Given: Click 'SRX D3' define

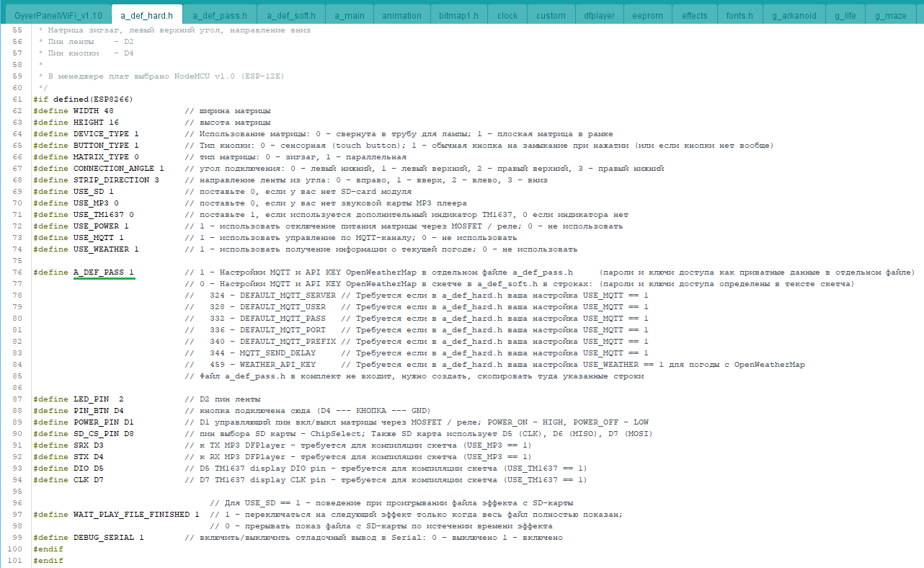Looking at the screenshot, I should pos(89,445).
